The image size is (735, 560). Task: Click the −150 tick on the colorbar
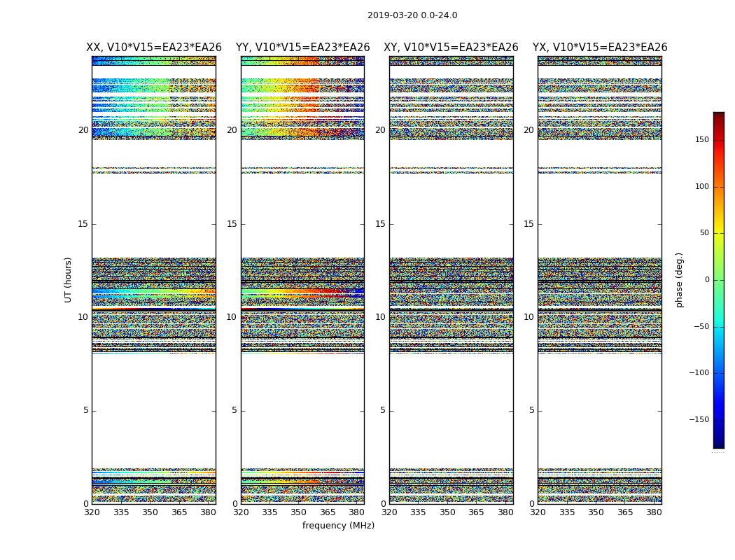(x=699, y=419)
